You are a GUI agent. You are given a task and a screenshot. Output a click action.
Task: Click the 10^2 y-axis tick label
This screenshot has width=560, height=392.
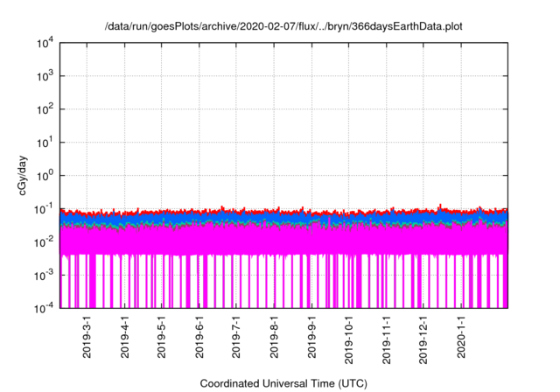coord(45,109)
